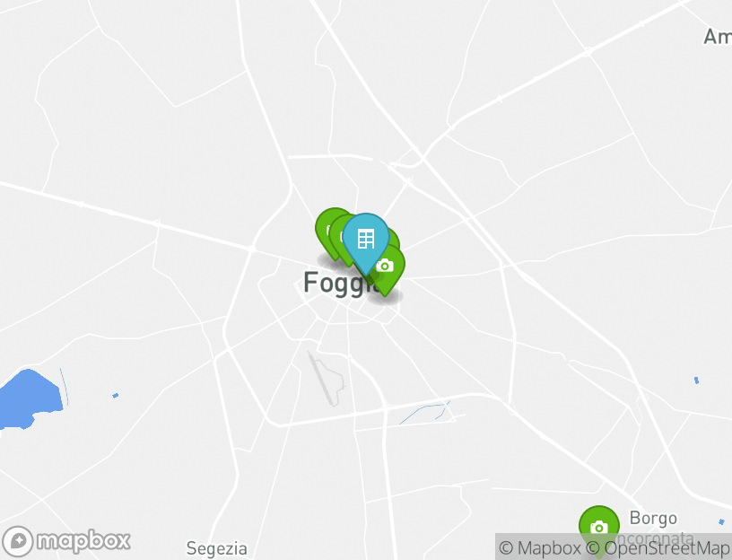Image resolution: width=732 pixels, height=560 pixels.
Task: Click the partially visible 'Am' town label
Action: (718, 37)
